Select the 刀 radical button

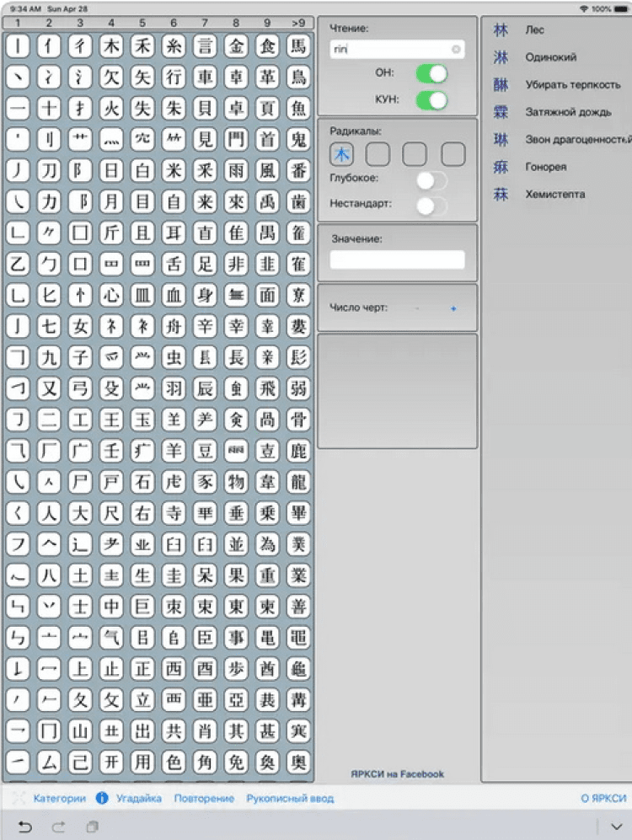(49, 170)
